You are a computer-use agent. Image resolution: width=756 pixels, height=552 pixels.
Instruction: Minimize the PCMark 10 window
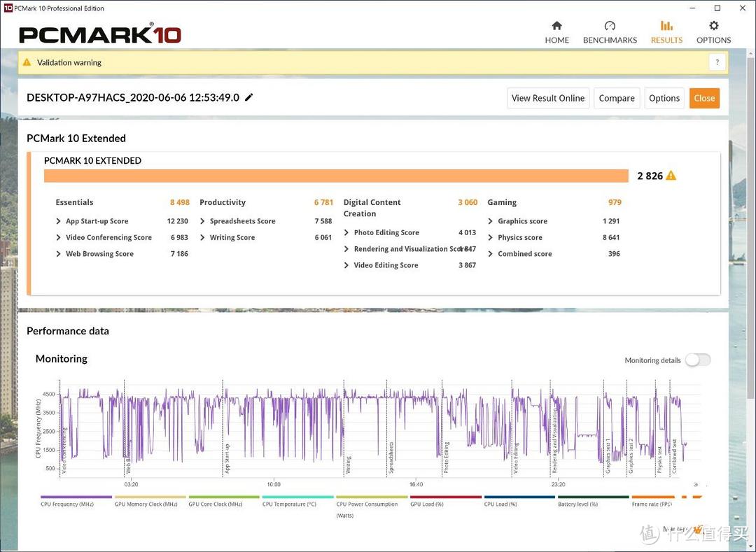692,8
